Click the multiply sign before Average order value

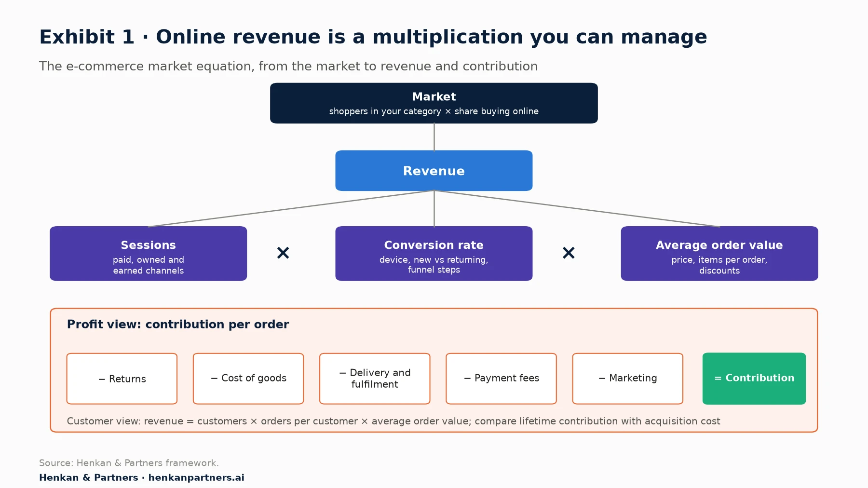pyautogui.click(x=569, y=253)
